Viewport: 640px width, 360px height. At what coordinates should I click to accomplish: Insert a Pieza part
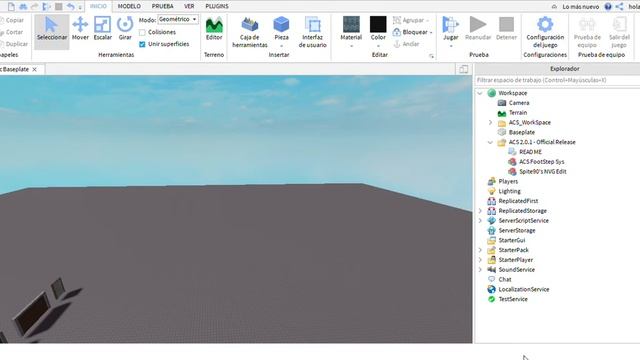click(x=281, y=32)
